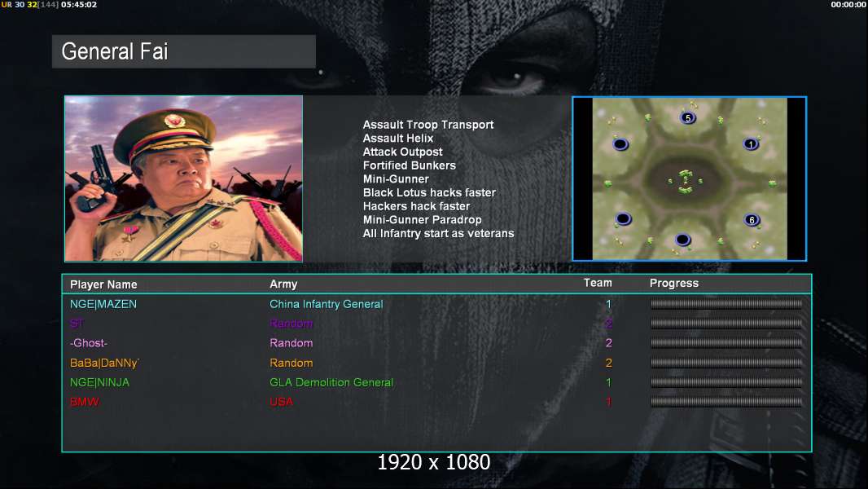The image size is (868, 489).
Task: Click the green oval center of the map preview
Action: coord(686,181)
